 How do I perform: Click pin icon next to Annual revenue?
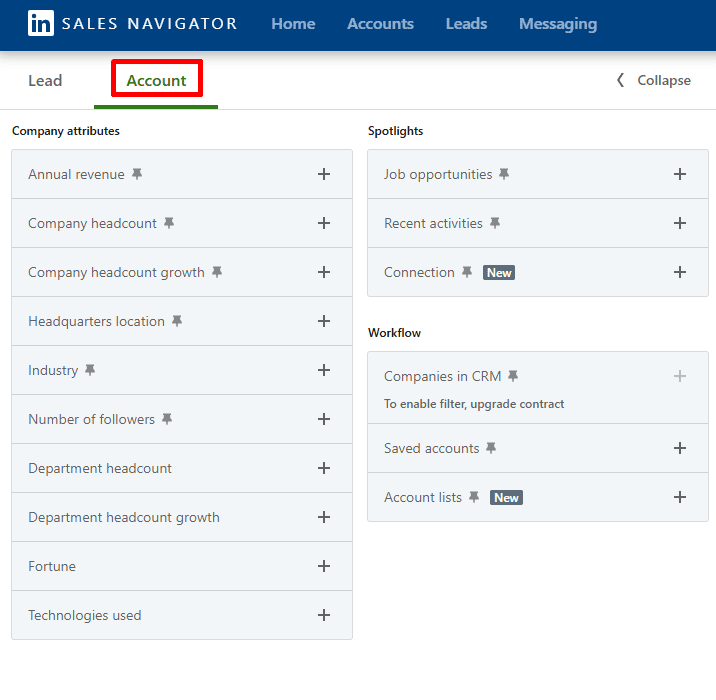[x=137, y=174]
